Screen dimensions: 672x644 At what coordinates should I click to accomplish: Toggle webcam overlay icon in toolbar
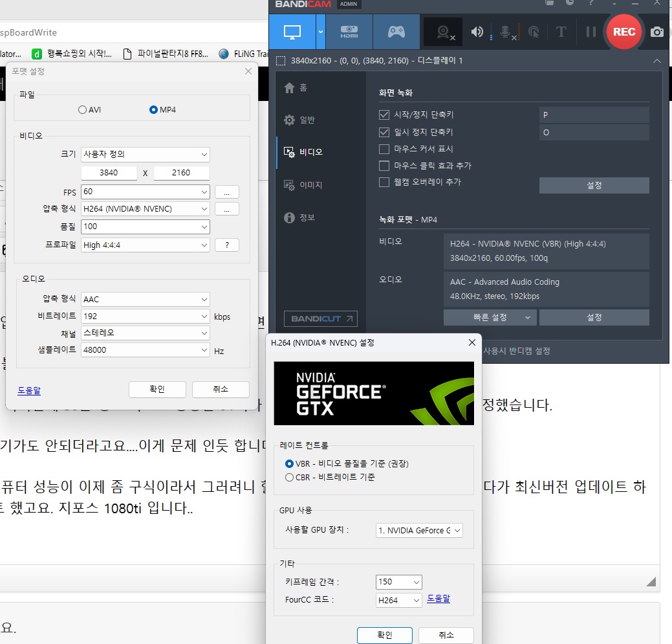point(444,32)
